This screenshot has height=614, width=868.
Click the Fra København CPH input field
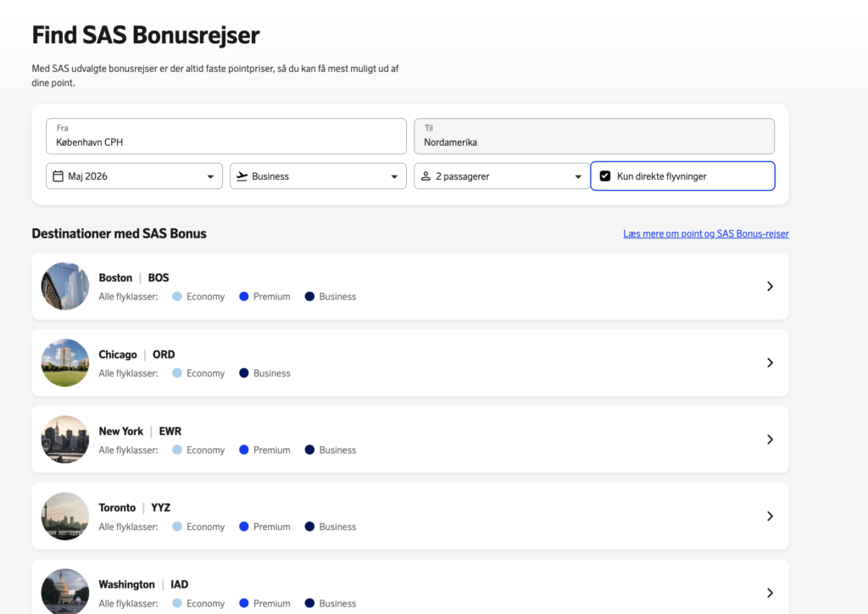point(226,136)
